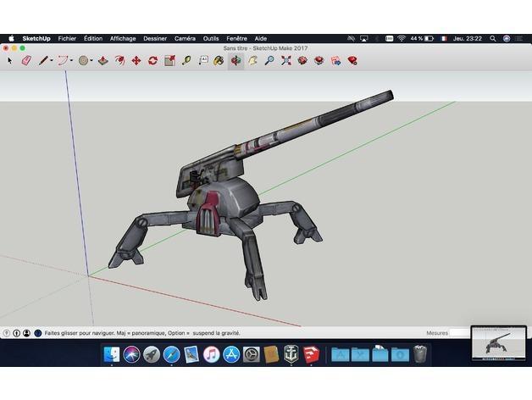Open the Siri icon in menu bar

(507, 38)
